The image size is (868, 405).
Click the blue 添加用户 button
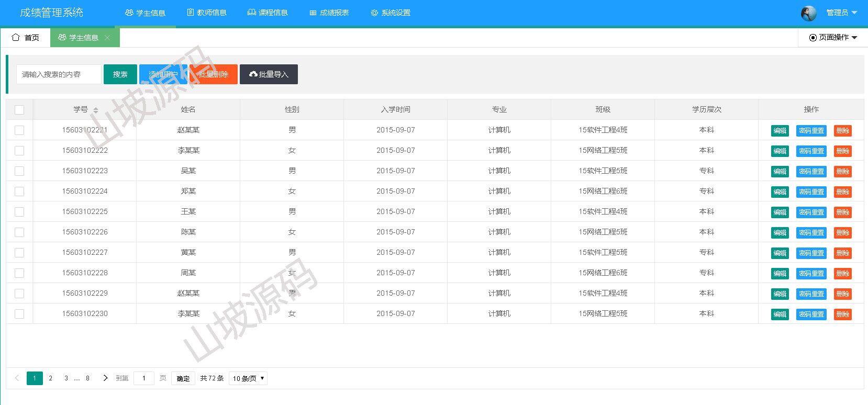tap(163, 74)
